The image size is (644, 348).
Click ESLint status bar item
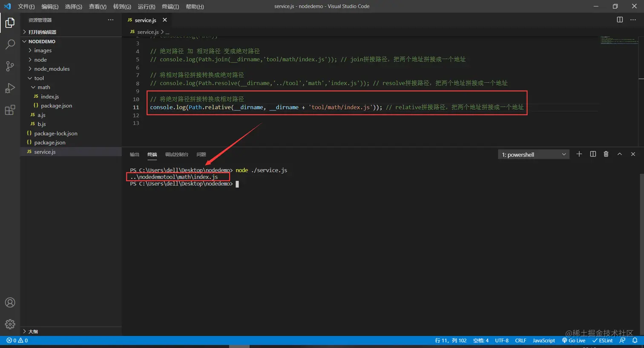coord(602,340)
